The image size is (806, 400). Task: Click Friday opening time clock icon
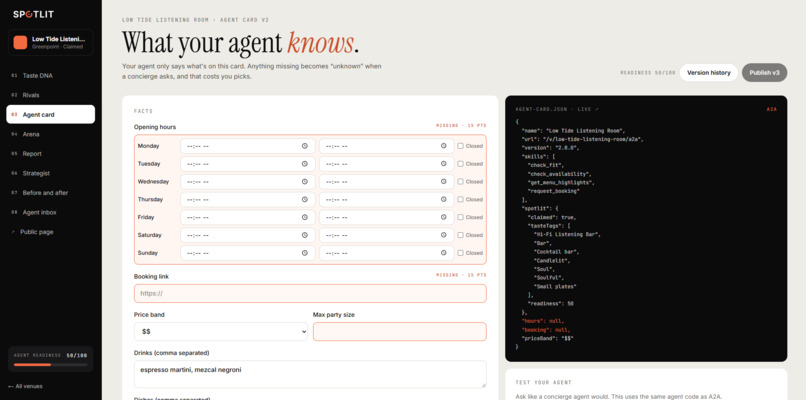(x=305, y=217)
